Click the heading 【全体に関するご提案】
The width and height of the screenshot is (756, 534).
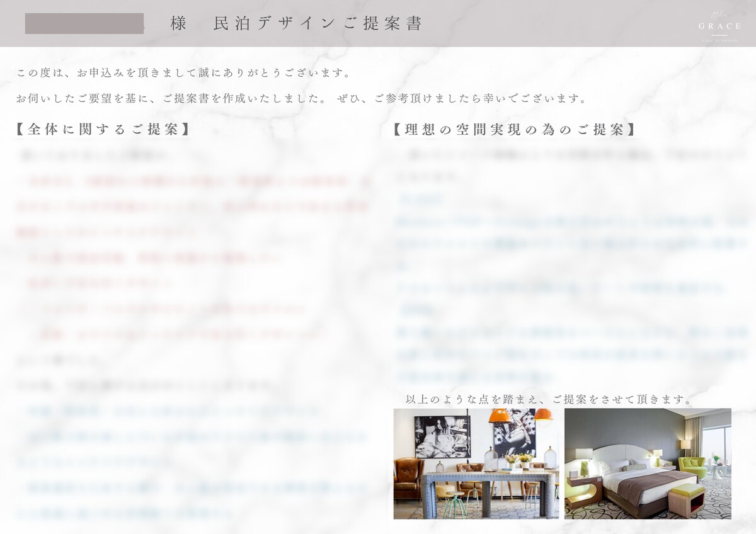tap(103, 129)
